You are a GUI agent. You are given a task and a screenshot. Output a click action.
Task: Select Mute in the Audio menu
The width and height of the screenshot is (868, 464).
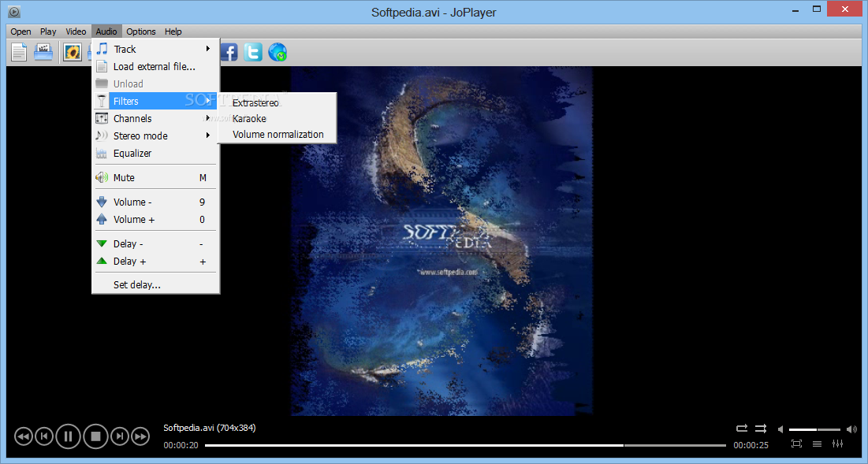155,177
